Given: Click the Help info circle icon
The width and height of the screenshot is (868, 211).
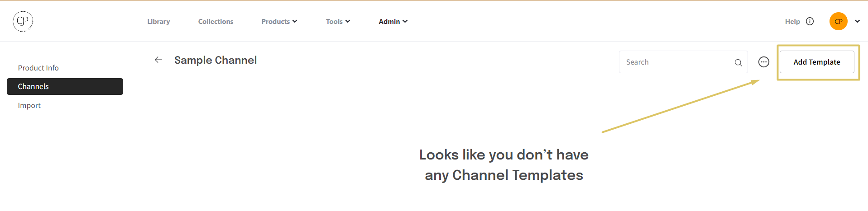Looking at the screenshot, I should (x=810, y=21).
